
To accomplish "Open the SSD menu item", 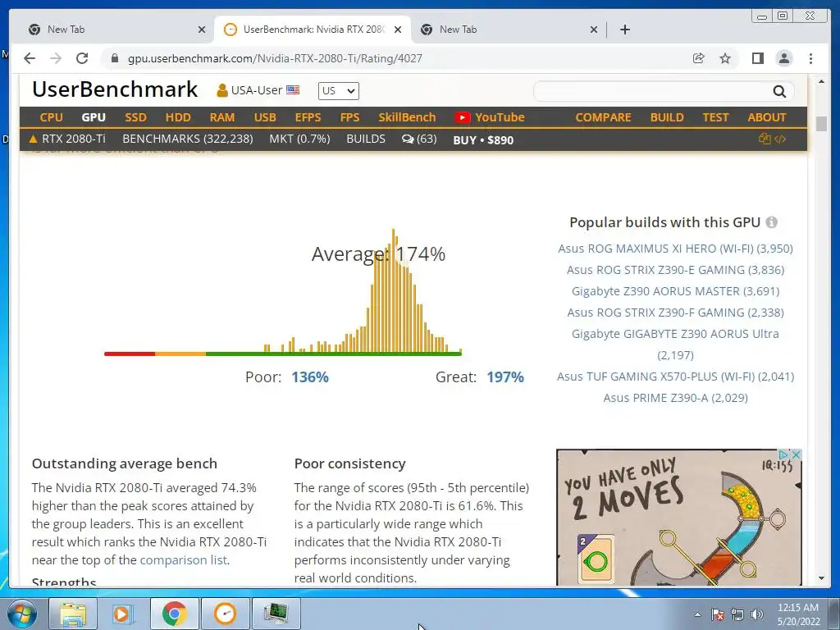I will click(135, 117).
